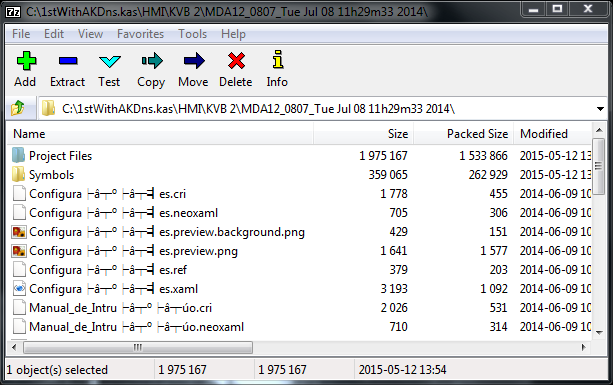Click the vertical scrollbar thumb
Image resolution: width=613 pixels, height=385 pixels.
(599, 166)
